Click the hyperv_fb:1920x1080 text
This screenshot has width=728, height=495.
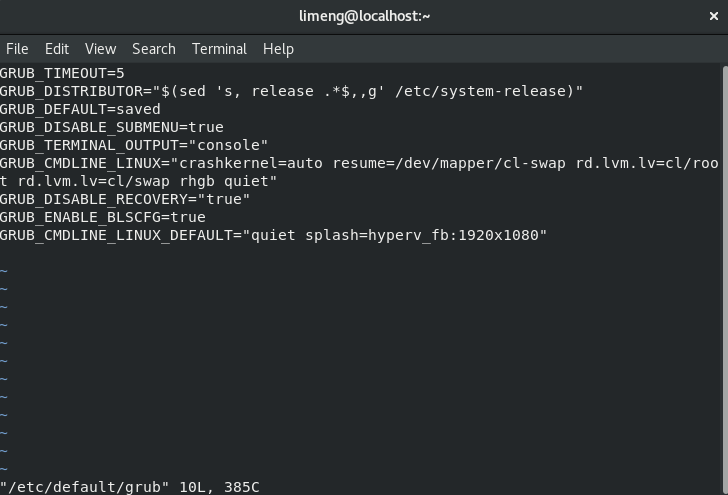tap(457, 235)
